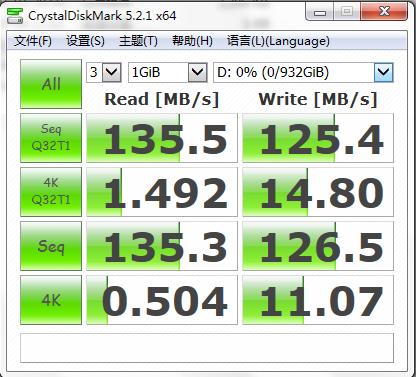Click the 4K Q32T1 write value 14.80
The height and width of the screenshot is (377, 416).
318,192
